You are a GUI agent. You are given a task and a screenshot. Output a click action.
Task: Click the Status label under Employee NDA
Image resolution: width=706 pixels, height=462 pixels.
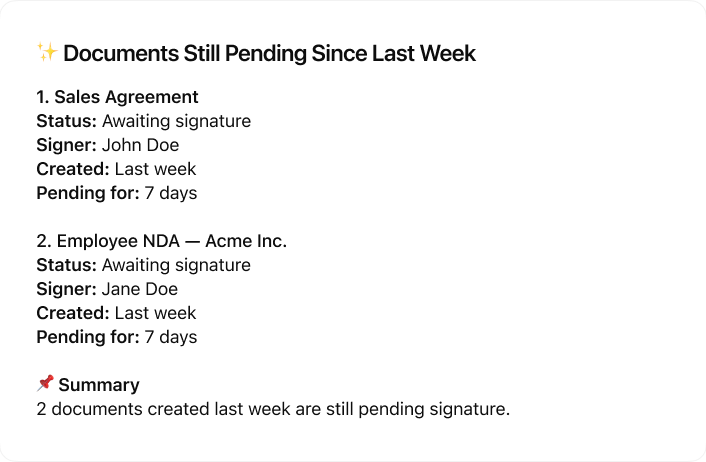coord(67,265)
